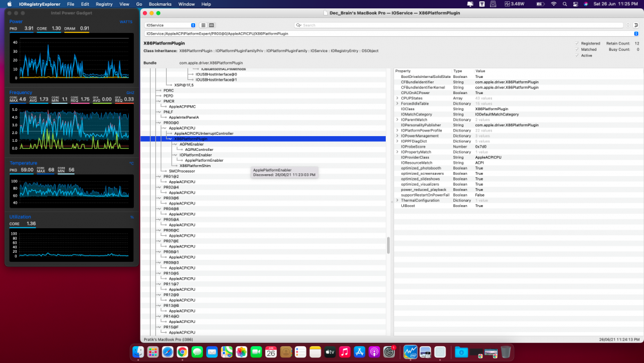Viewport: 644px width, 363px height.
Task: Switch to column browser view icon
Action: pyautogui.click(x=211, y=25)
